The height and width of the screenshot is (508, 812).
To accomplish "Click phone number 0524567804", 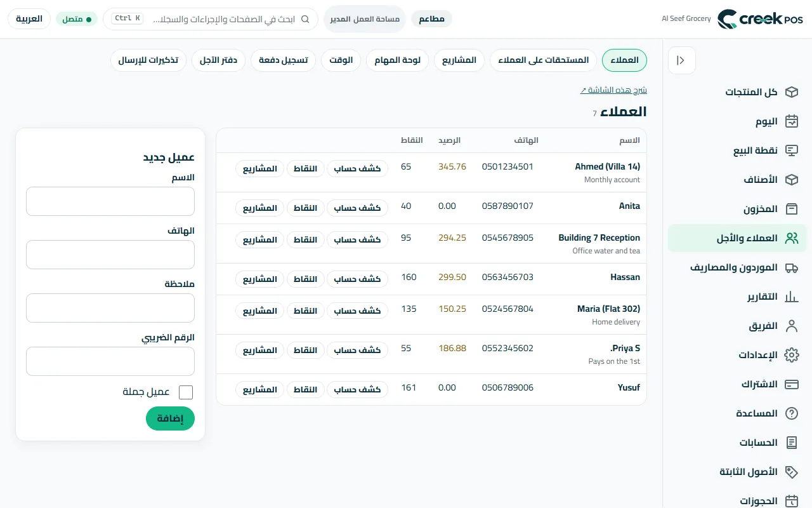I will [507, 309].
